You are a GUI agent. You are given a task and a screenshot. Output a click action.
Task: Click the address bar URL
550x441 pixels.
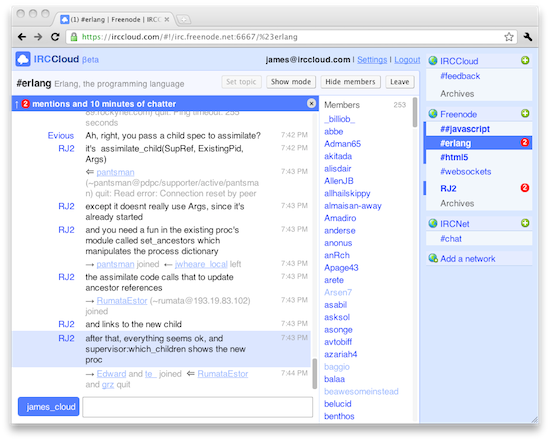coord(189,37)
